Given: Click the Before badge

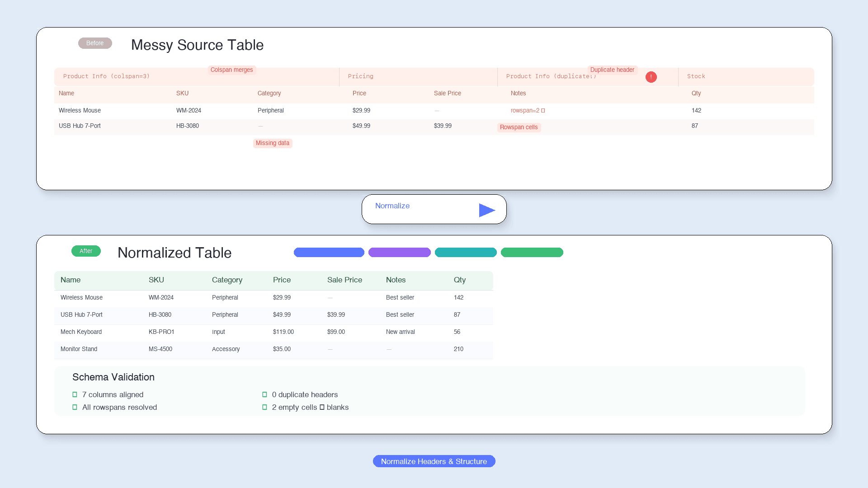Looking at the screenshot, I should (95, 43).
